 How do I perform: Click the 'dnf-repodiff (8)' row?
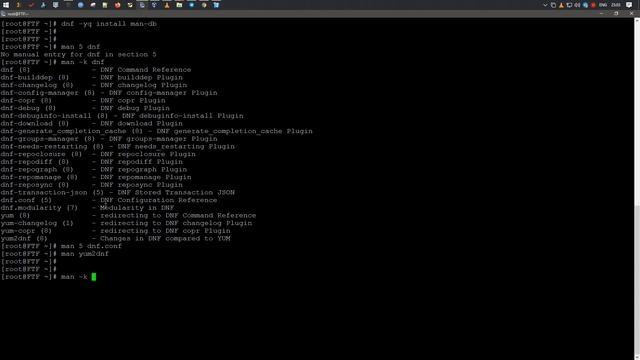(91, 162)
